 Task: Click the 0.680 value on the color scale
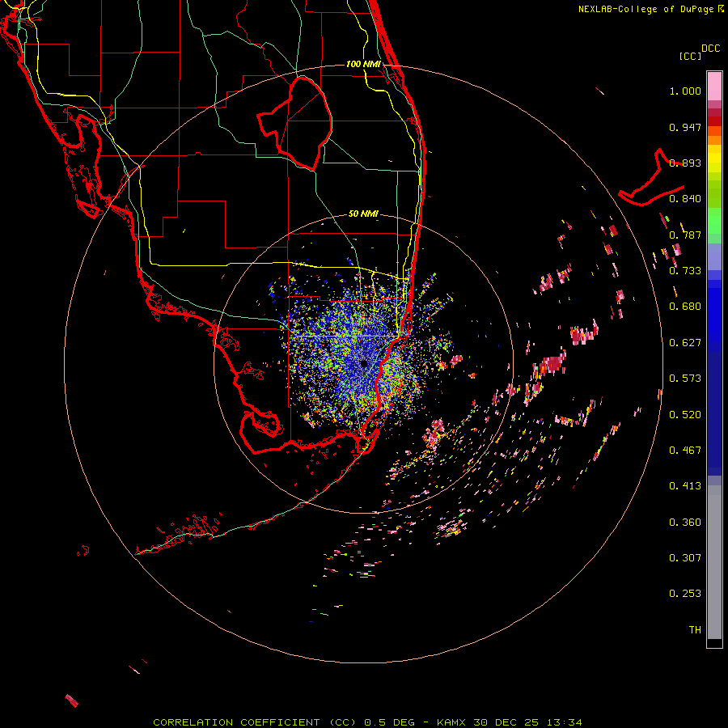click(x=685, y=307)
